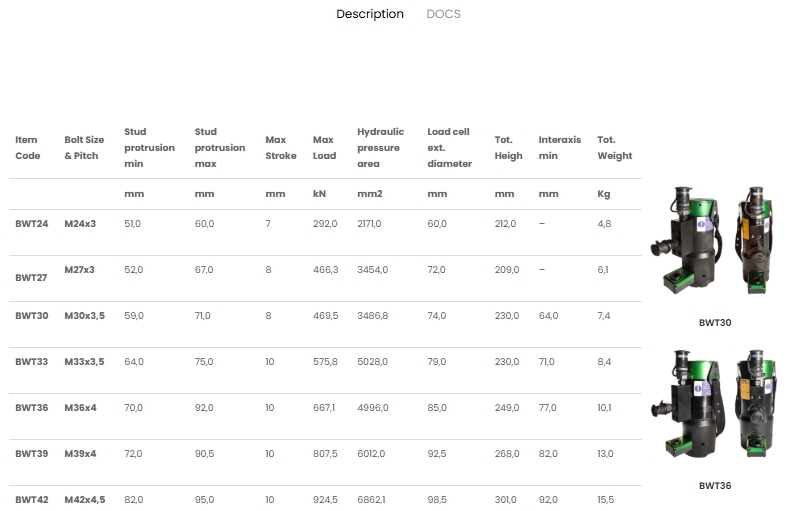The width and height of the screenshot is (807, 511).
Task: Click the Tot. Weight column header
Action: click(x=614, y=148)
